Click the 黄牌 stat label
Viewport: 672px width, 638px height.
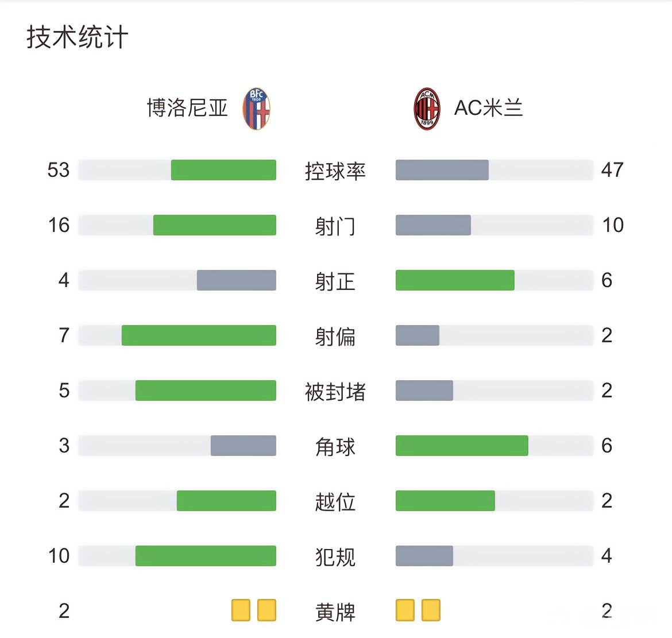335,612
